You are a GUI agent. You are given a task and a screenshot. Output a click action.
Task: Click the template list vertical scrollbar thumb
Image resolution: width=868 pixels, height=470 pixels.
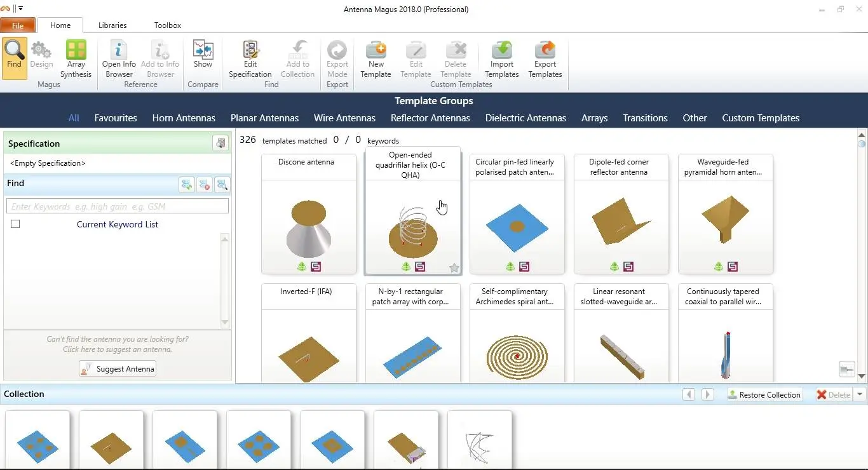coord(862,144)
